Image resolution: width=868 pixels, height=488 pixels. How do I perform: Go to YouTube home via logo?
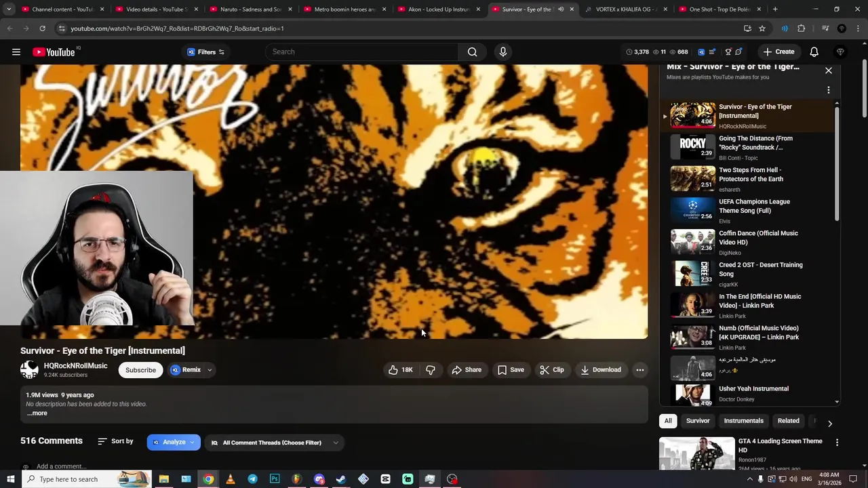pos(54,52)
